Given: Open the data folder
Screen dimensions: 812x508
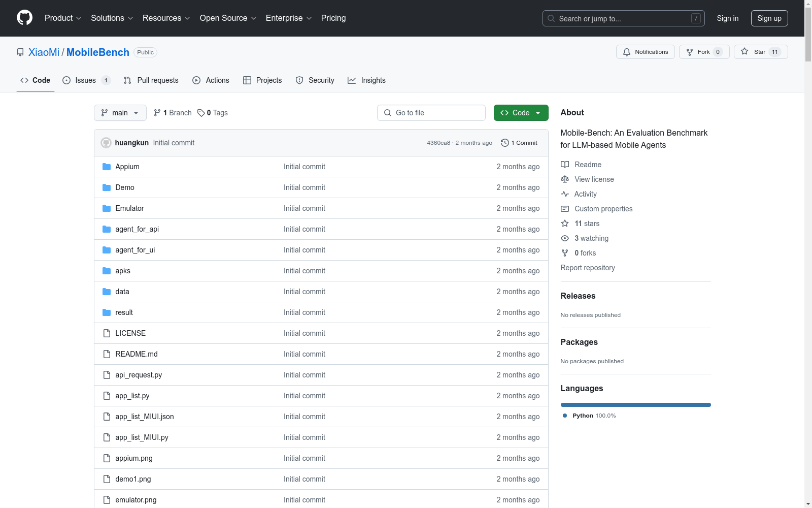Looking at the screenshot, I should (x=122, y=292).
